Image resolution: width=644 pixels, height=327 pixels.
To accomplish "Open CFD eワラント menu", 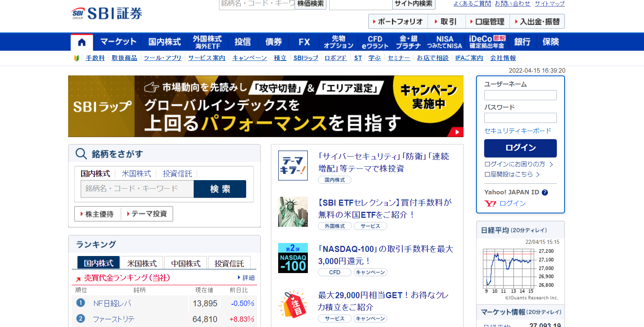I will click(375, 42).
